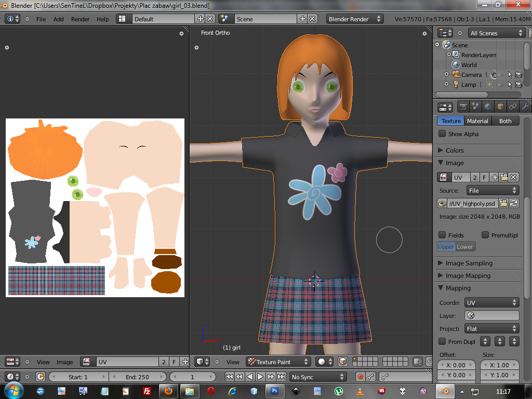Click the End: 250 frame field

(x=137, y=377)
